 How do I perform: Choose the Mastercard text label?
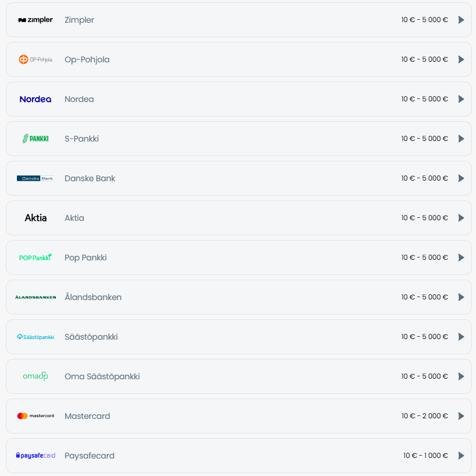pyautogui.click(x=87, y=416)
